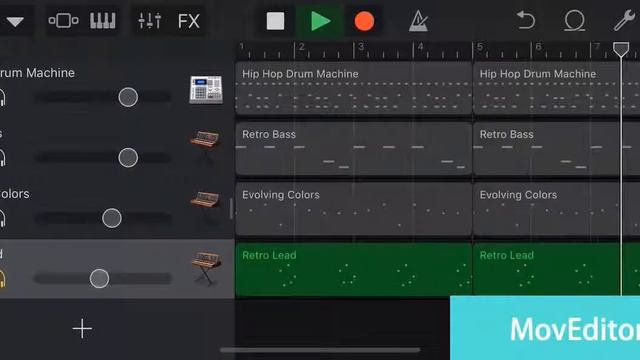
Task: Toggle solo headphones on Evolving Colors track
Action: click(2, 218)
